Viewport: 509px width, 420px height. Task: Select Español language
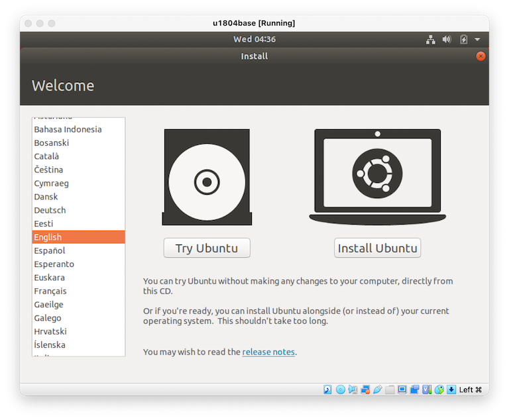[79, 250]
